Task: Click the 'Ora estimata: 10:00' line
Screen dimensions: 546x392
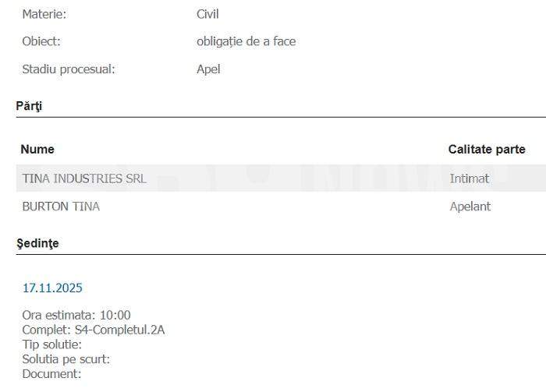Action: click(76, 316)
